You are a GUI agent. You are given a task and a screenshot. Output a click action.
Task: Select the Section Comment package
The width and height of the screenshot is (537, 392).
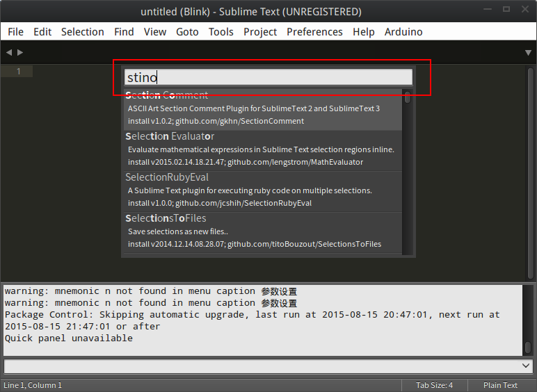click(x=263, y=109)
